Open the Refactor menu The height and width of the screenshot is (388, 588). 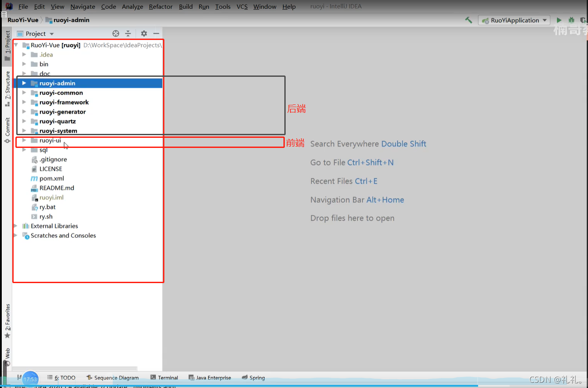(161, 7)
